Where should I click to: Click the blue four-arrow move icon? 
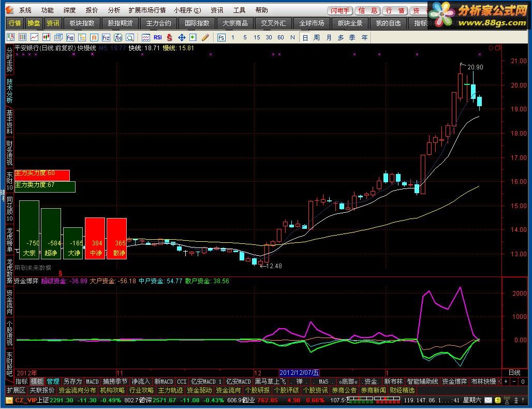point(182,37)
